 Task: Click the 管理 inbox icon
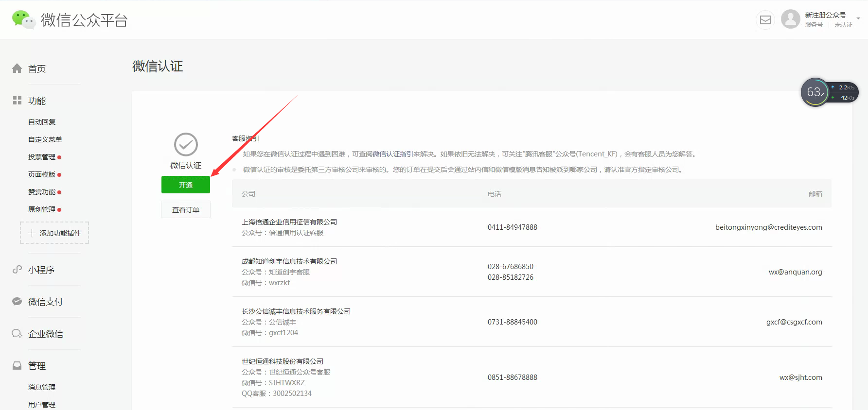coord(17,365)
